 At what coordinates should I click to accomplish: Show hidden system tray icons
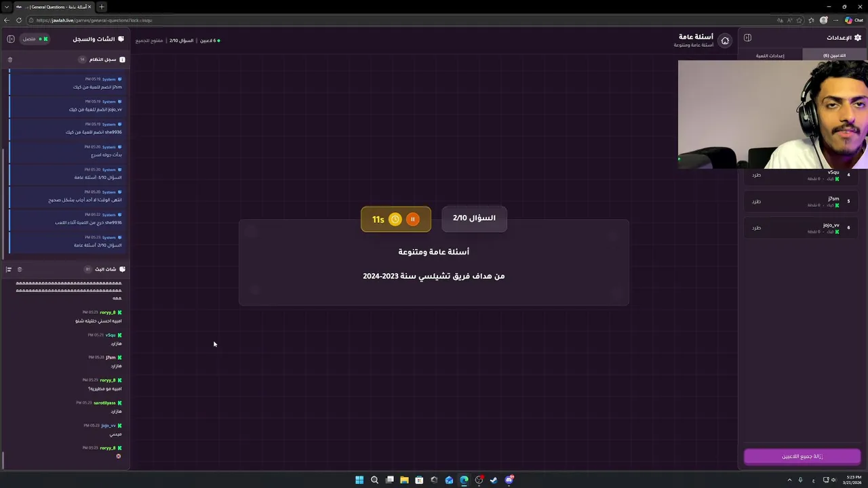[x=790, y=480]
